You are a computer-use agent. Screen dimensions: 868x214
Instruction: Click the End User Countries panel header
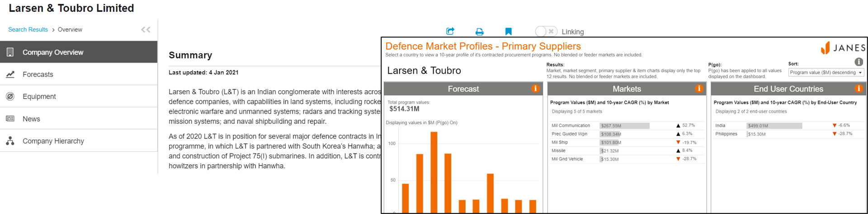pos(788,89)
